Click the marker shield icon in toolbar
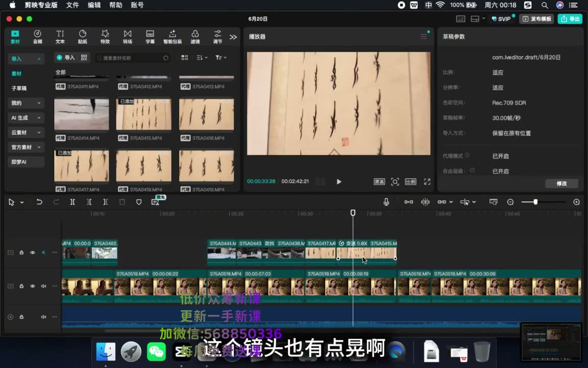Screen dimensions: 588x368 pyautogui.click(x=139, y=202)
